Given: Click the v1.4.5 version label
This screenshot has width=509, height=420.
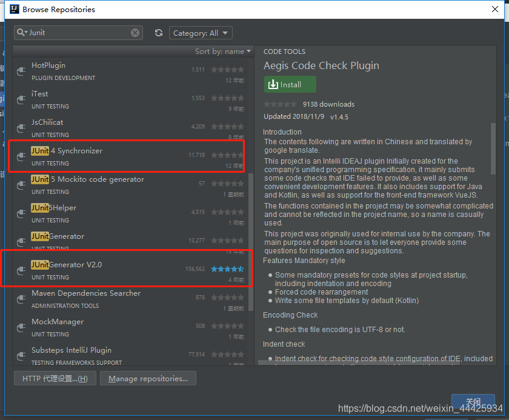Looking at the screenshot, I should (339, 117).
